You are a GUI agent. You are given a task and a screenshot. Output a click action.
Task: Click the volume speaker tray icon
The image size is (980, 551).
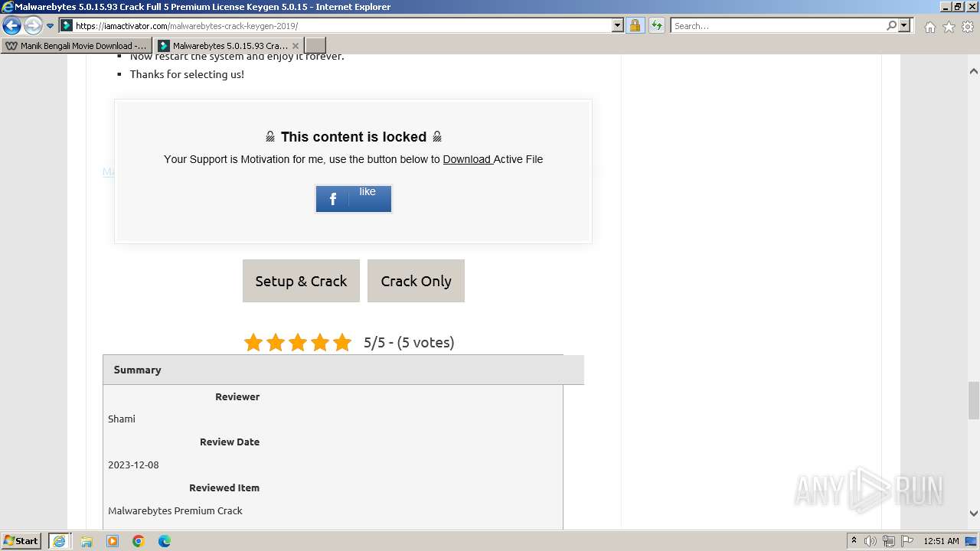[x=871, y=541]
